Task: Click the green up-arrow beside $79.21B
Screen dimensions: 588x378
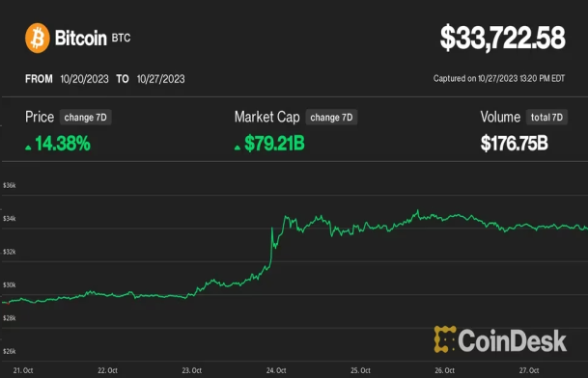Action: (x=237, y=148)
